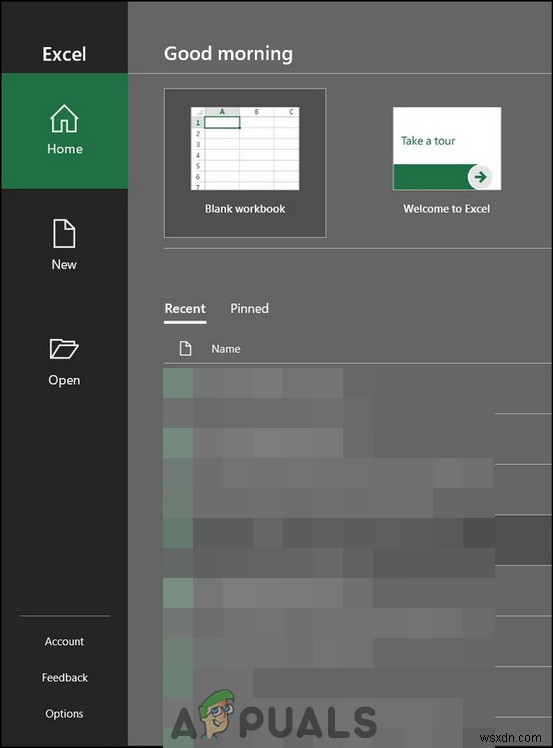Switch to the Recent tab
Screen dimensions: 553x748
pyautogui.click(x=185, y=309)
